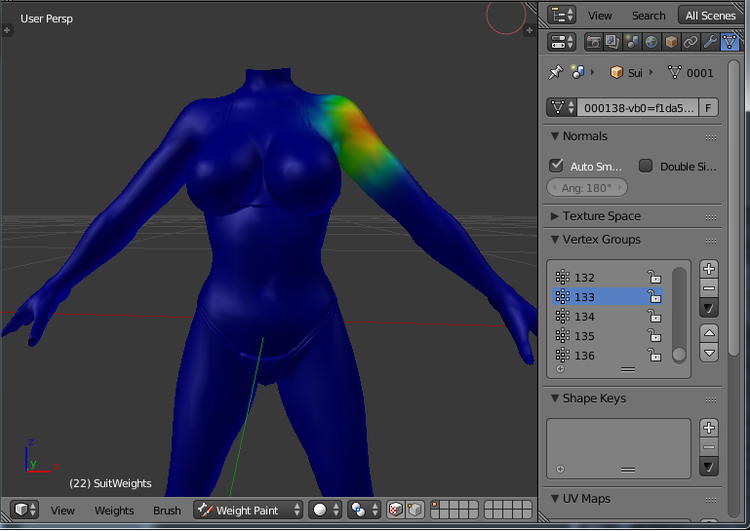Open vertex group specials dropdown arrow
This screenshot has height=531, width=750.
point(709,309)
